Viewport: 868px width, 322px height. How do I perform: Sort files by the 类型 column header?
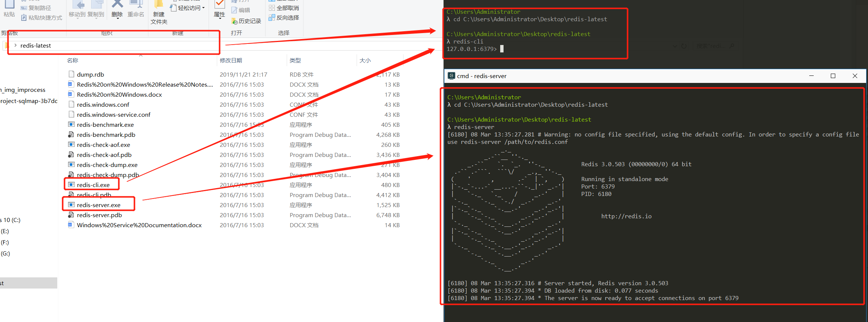click(295, 60)
